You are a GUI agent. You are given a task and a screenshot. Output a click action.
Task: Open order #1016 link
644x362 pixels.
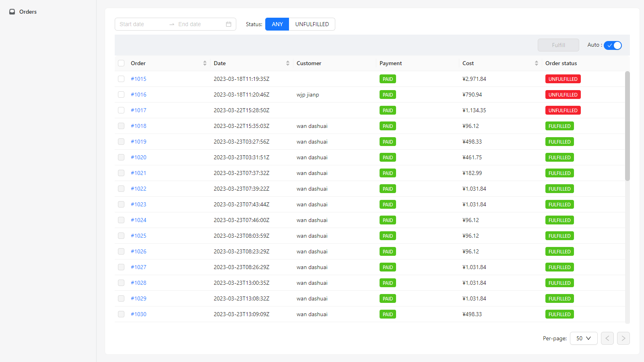pos(138,95)
